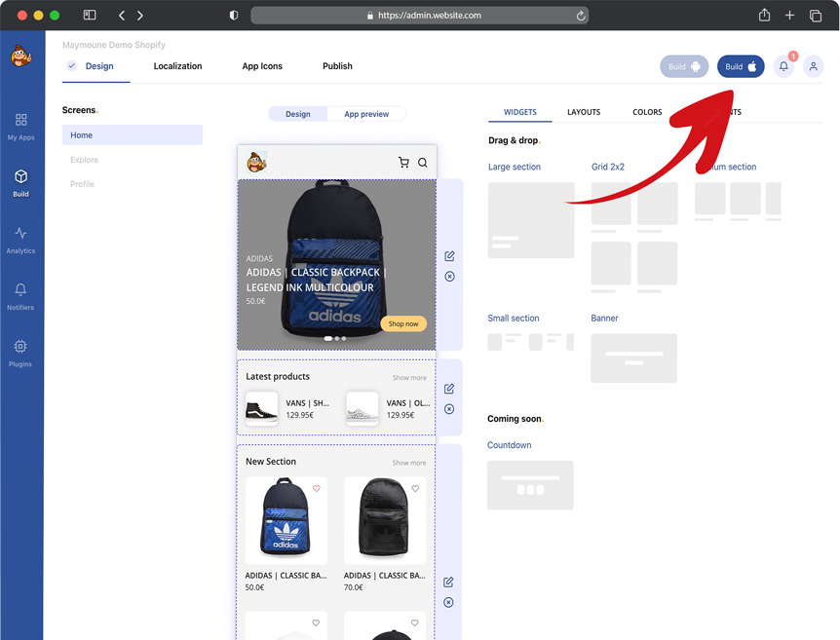The height and width of the screenshot is (640, 840).
Task: Click the banner carousel dots
Action: click(x=335, y=338)
